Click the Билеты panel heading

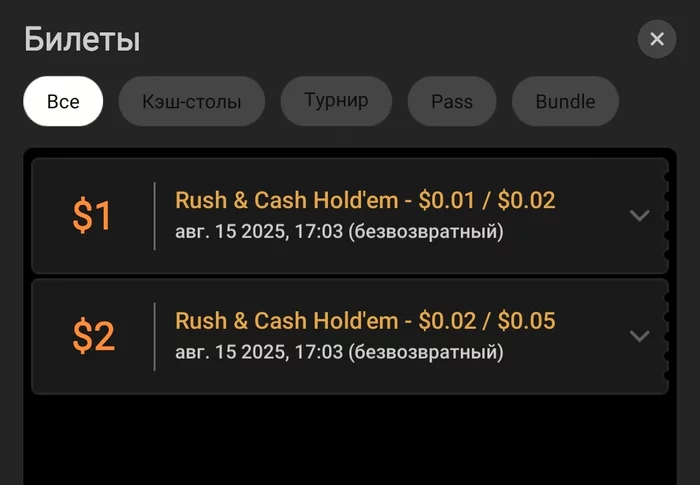[x=82, y=40]
